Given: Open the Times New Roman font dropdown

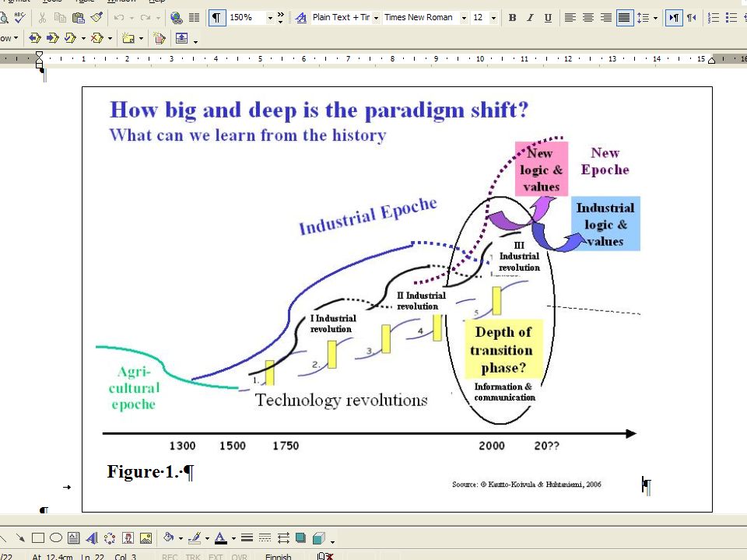Looking at the screenshot, I should pyautogui.click(x=464, y=18).
